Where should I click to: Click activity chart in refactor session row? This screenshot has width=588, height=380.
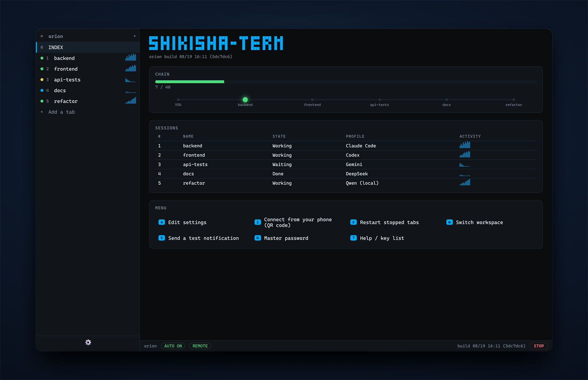[x=465, y=182]
